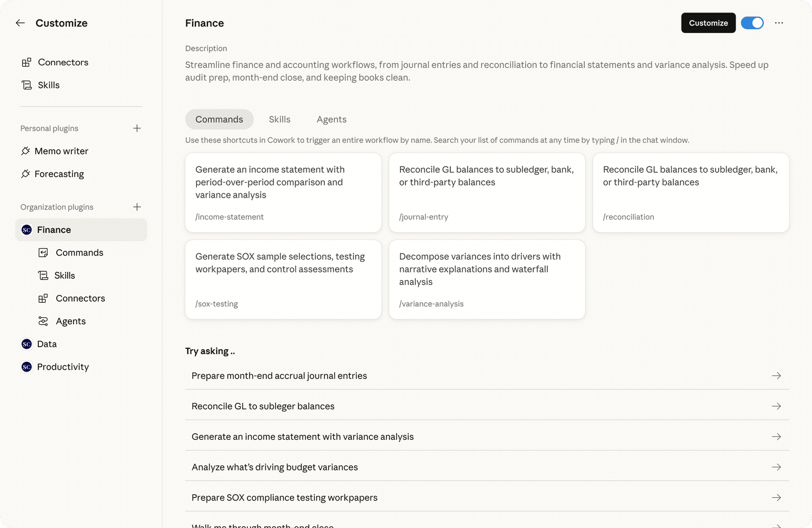This screenshot has height=528, width=812.
Task: Open the /variance-analysis command card
Action: (487, 279)
